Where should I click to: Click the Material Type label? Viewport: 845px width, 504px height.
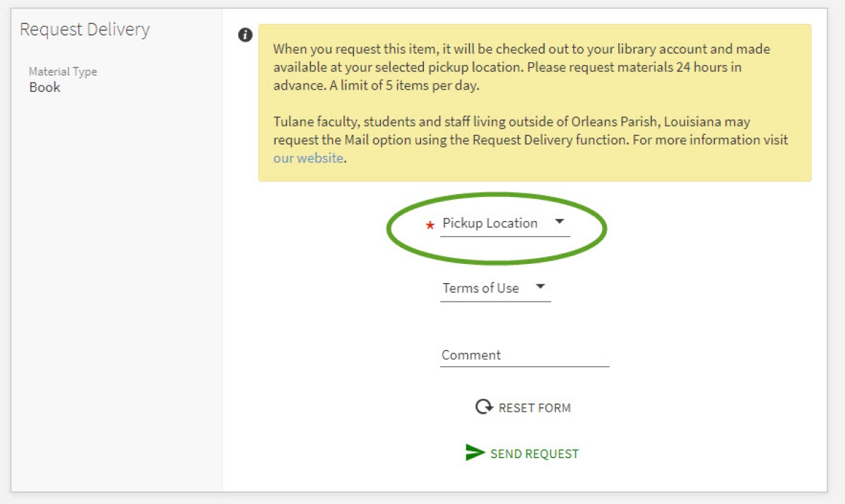click(x=63, y=71)
